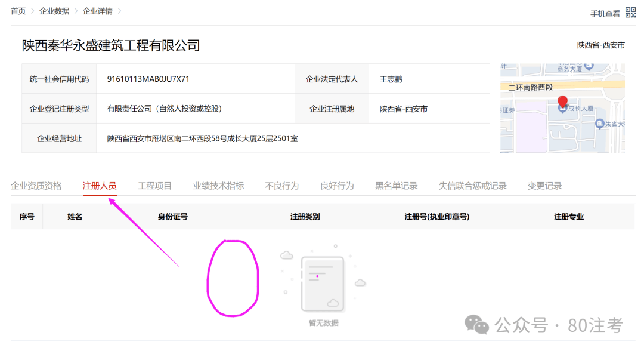The image size is (644, 351).
Task: Open 失信联合惩戒记录 tab
Action: coord(473,186)
